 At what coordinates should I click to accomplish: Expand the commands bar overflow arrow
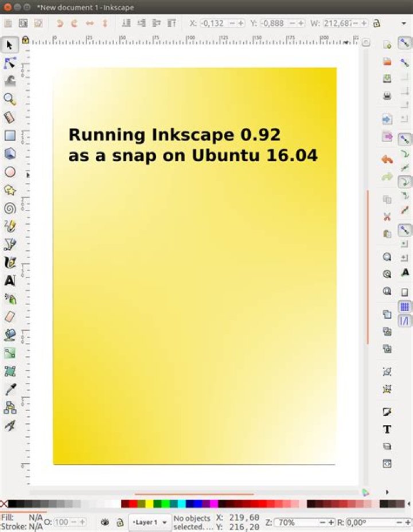tap(387, 492)
